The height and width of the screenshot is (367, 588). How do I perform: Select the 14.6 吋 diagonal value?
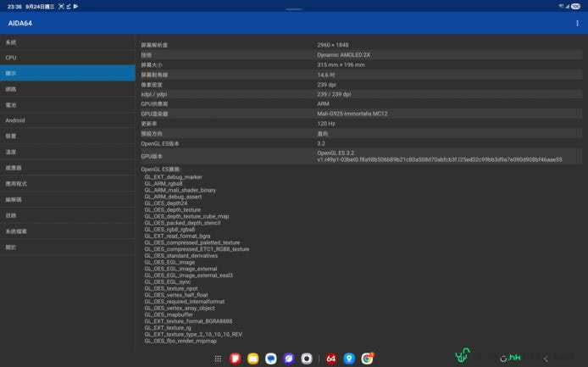[326, 75]
